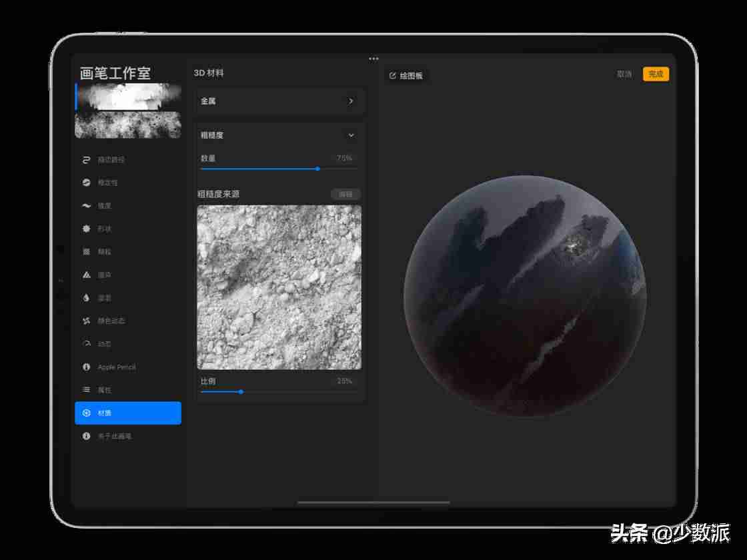Open the 属性 properties settings

[x=127, y=389]
